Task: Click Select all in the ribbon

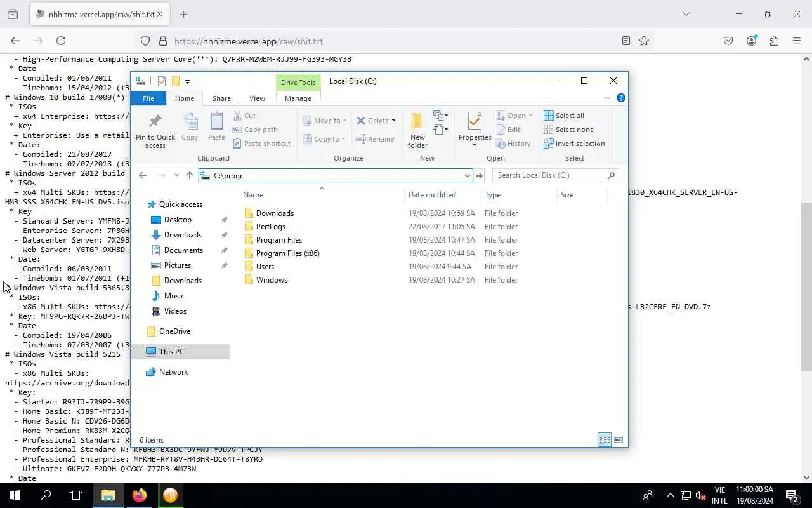Action: click(x=564, y=116)
